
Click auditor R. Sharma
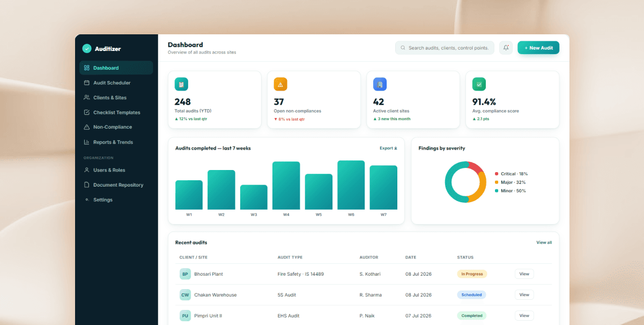click(370, 295)
